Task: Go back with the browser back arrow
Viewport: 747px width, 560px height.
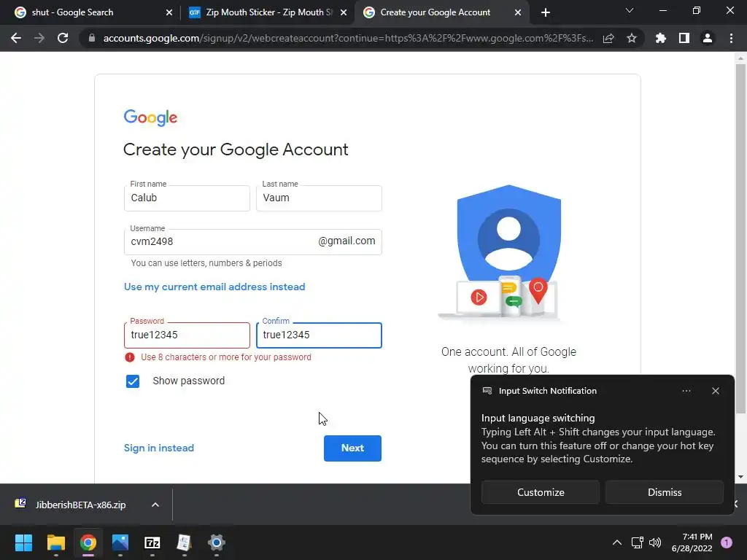Action: (16, 38)
